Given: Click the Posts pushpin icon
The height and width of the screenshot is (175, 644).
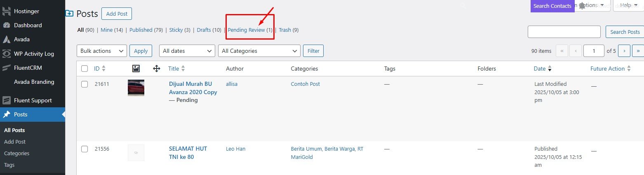Looking at the screenshot, I should [x=6, y=114].
